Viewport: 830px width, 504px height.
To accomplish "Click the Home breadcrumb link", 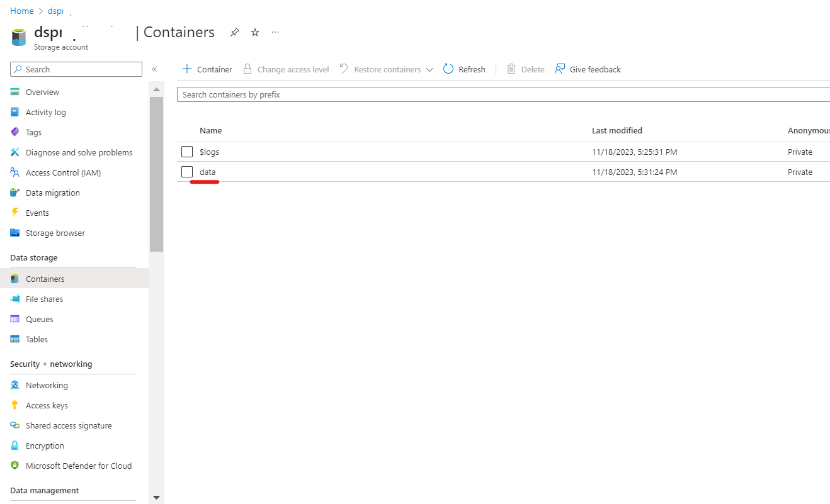I will coord(22,11).
